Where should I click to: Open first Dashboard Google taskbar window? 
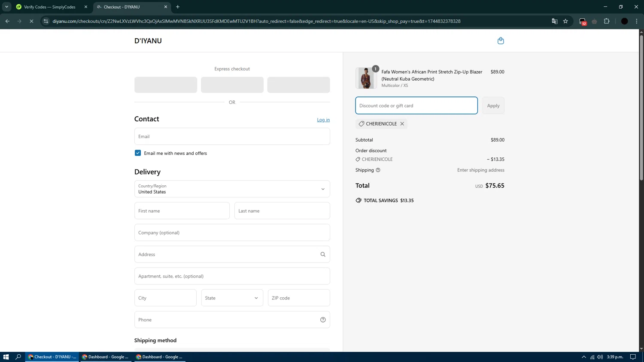(x=106, y=357)
